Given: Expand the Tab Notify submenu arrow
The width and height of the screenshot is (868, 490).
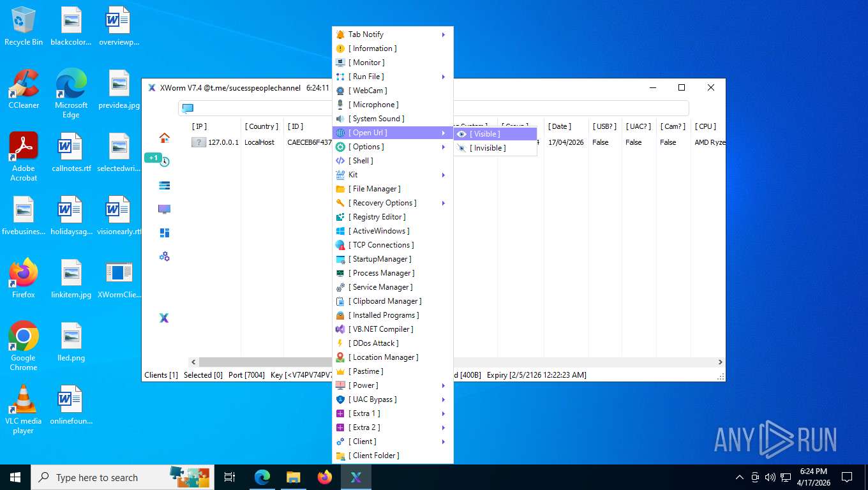Looking at the screenshot, I should pyautogui.click(x=444, y=34).
